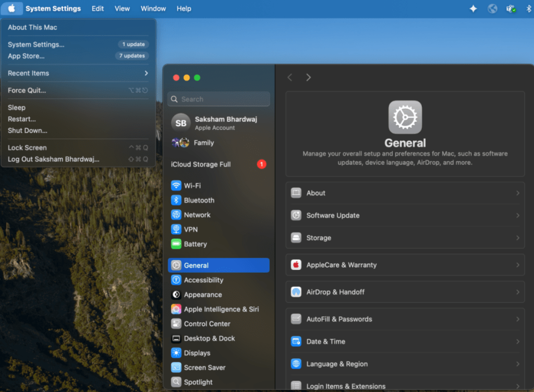Viewport: 534px width, 392px height.
Task: Click the red iCloud notification badge
Action: pos(262,164)
